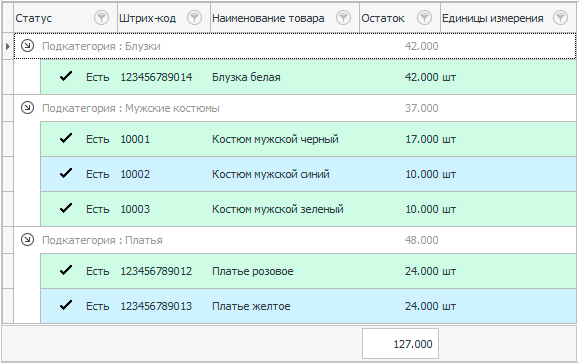Viewport: 579px width, 364px height.
Task: Click row indicator arrow beside Блузки group
Action: click(x=8, y=46)
